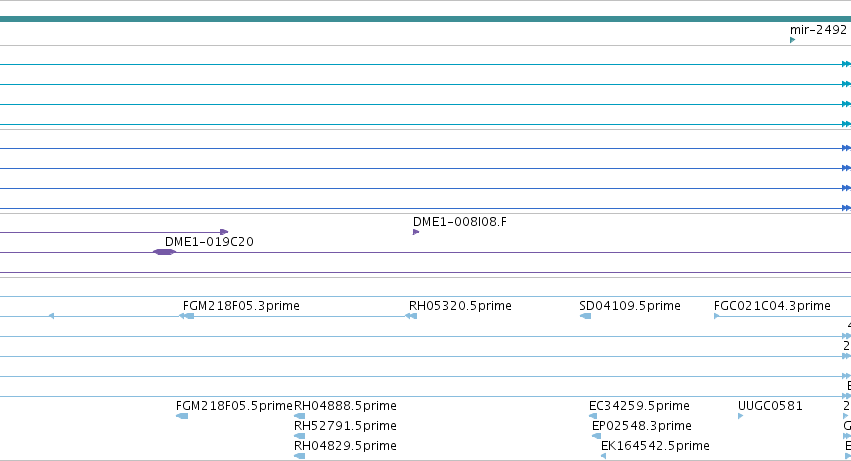Click the EP02548.3prime arrow glyph

click(x=596, y=436)
